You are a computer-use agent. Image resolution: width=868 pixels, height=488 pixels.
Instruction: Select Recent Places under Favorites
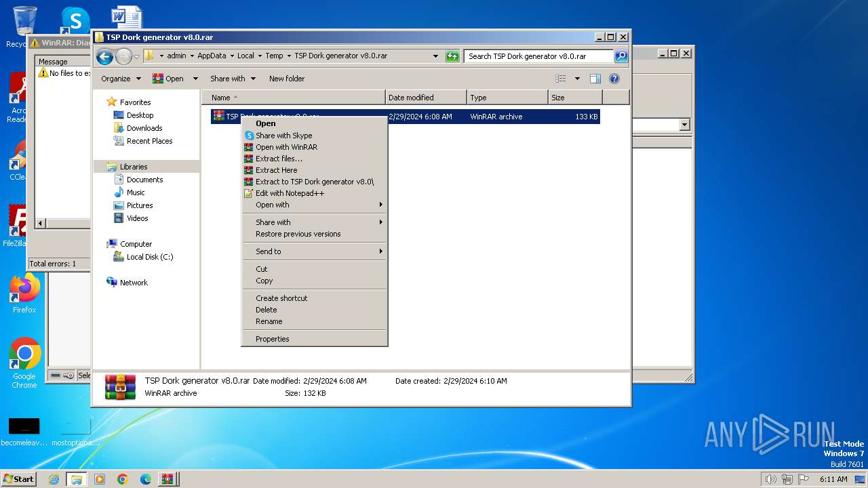(x=149, y=141)
